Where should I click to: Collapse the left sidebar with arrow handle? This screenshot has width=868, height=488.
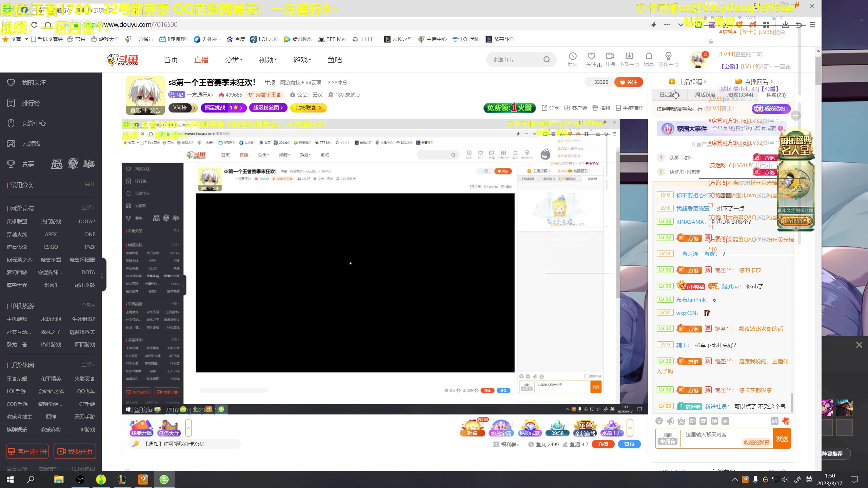click(x=102, y=275)
